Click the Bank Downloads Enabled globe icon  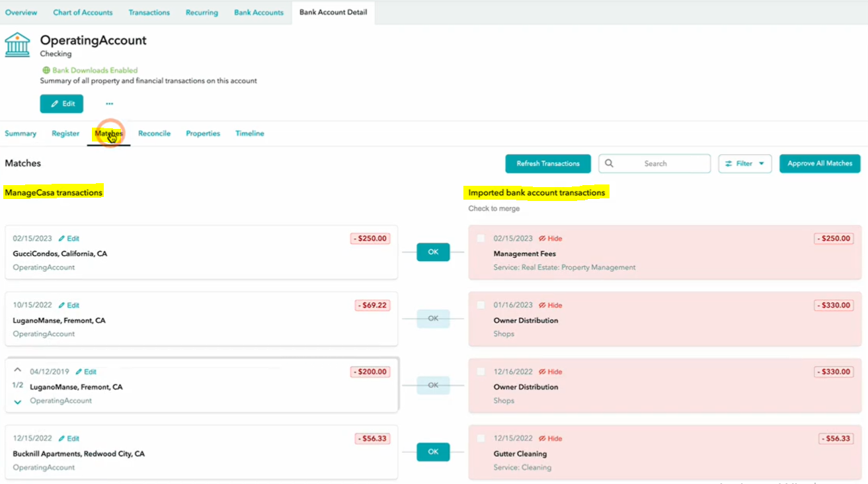pyautogui.click(x=46, y=70)
